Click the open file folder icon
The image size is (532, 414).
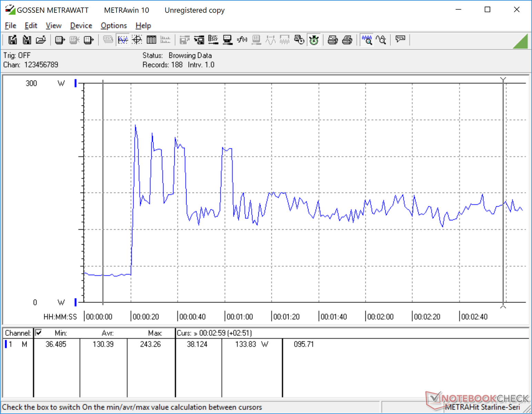tap(41, 40)
